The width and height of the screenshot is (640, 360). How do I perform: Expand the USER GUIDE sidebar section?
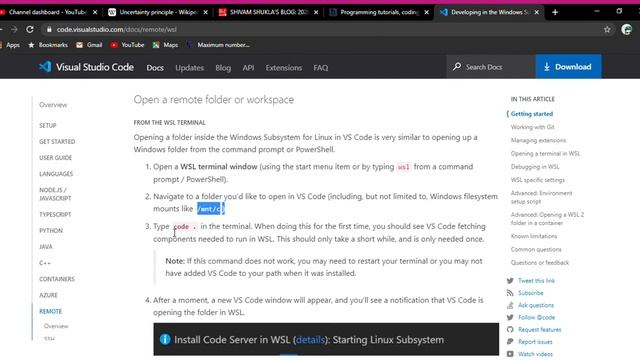click(56, 158)
